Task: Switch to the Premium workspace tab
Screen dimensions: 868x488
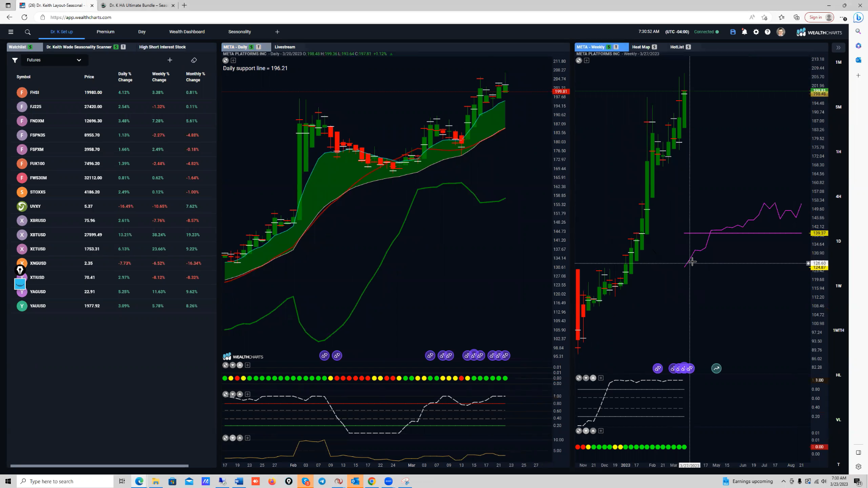Action: pyautogui.click(x=105, y=32)
